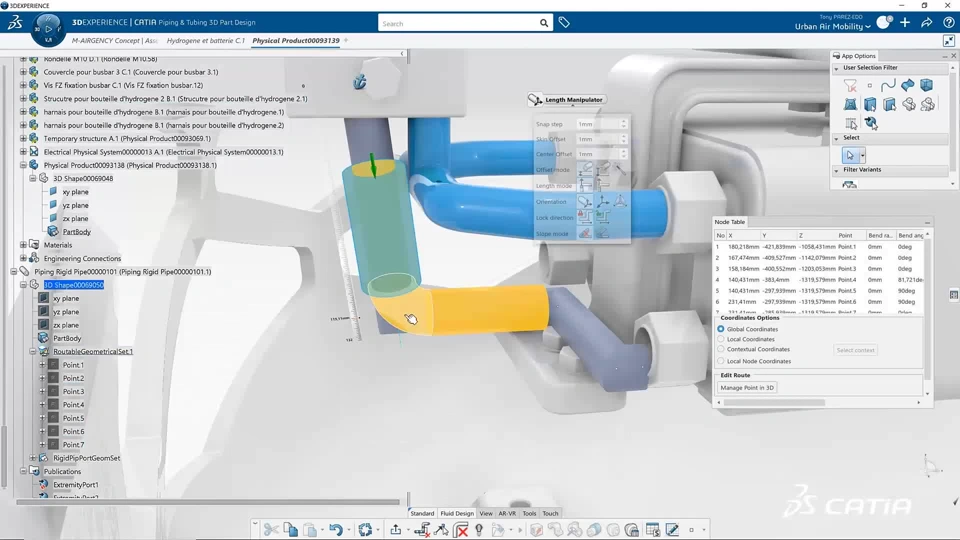
Task: Switch to Standard tab
Action: [422, 514]
